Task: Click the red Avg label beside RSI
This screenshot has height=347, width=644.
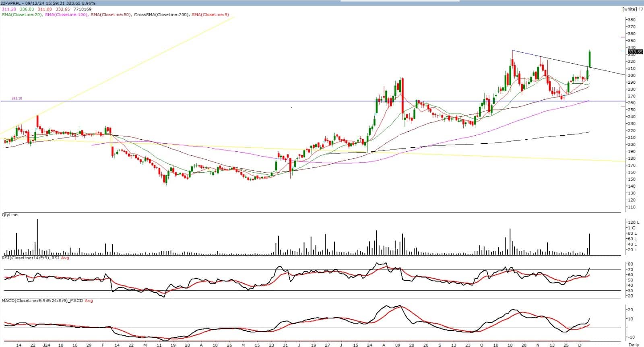Action: tap(65, 258)
